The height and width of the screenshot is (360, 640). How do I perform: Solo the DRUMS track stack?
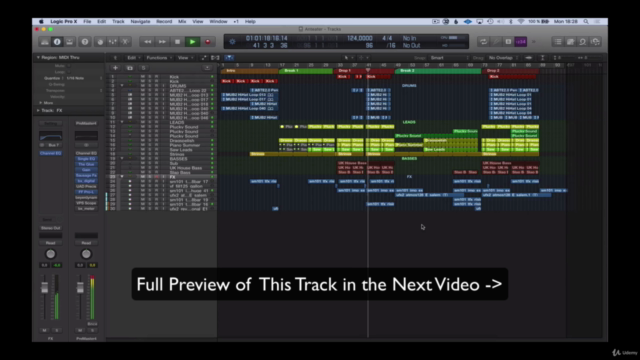tap(149, 86)
